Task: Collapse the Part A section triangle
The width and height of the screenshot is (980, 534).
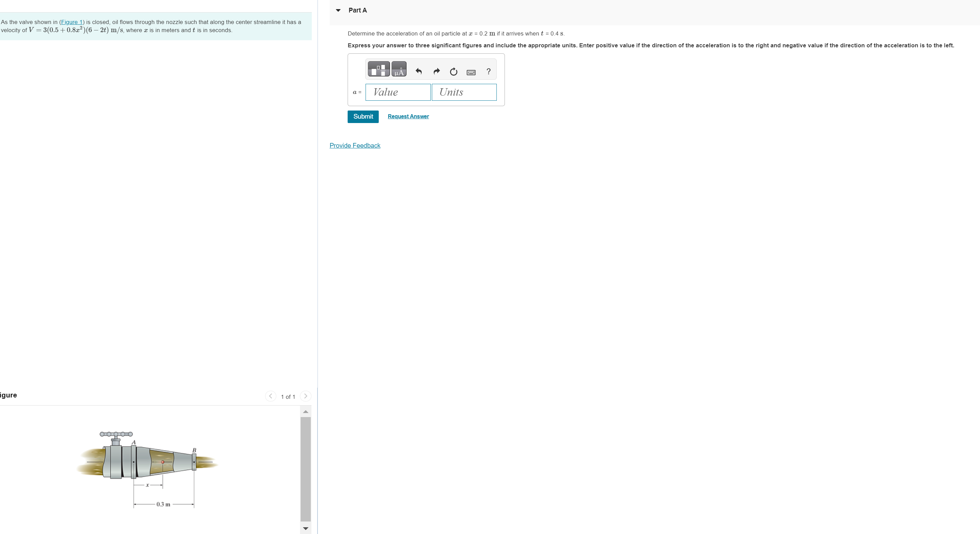Action: point(338,10)
